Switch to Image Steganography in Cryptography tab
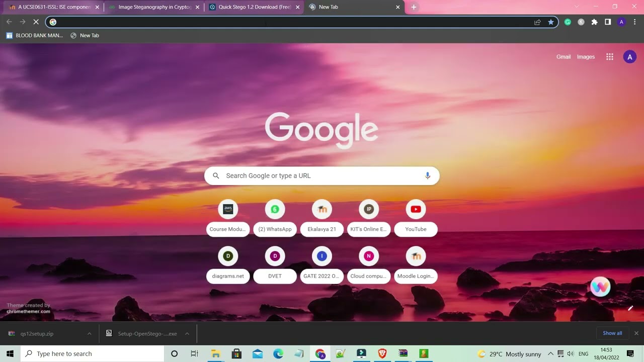The image size is (644, 362). (x=154, y=7)
